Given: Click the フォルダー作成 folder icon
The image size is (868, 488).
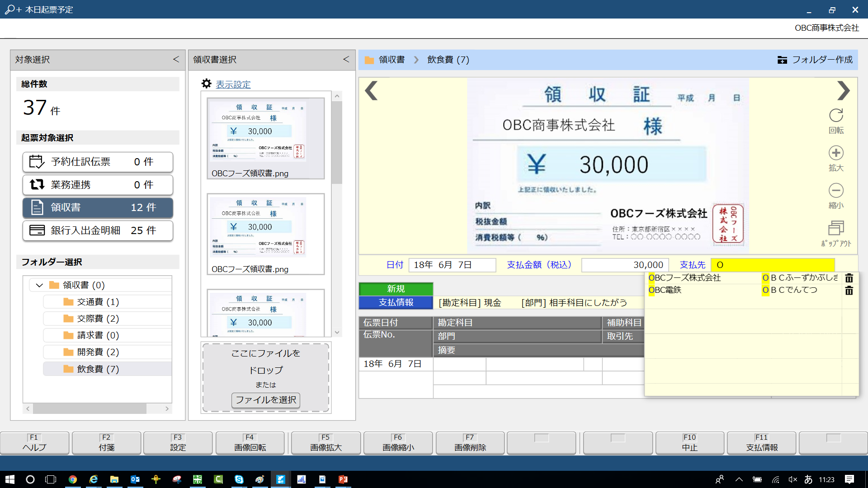Looking at the screenshot, I should tap(782, 60).
